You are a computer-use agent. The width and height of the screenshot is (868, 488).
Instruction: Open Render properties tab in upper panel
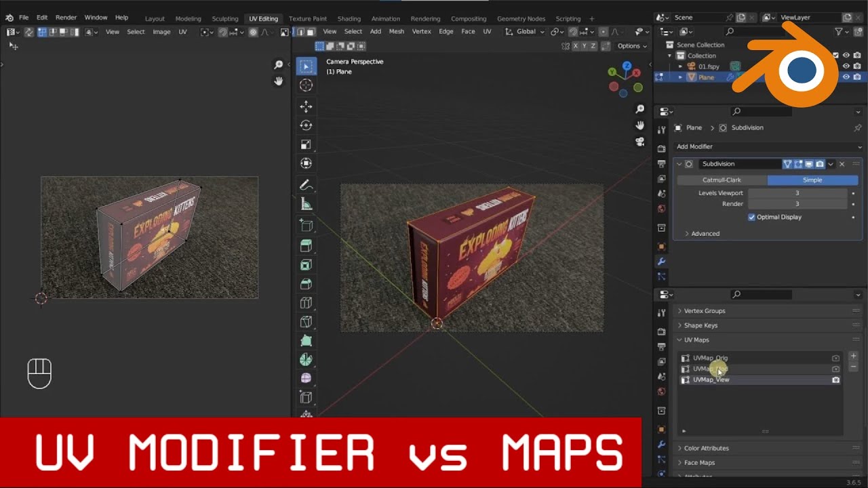pos(661,148)
